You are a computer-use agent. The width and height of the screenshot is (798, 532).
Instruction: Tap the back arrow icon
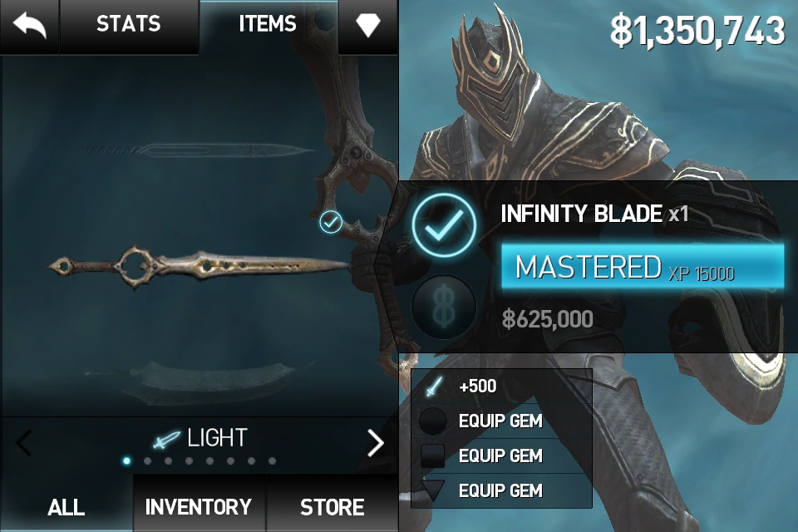30,26
